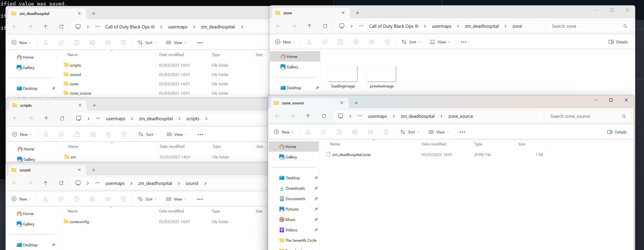
Task: Refresh the zone_source window
Action: [324, 116]
